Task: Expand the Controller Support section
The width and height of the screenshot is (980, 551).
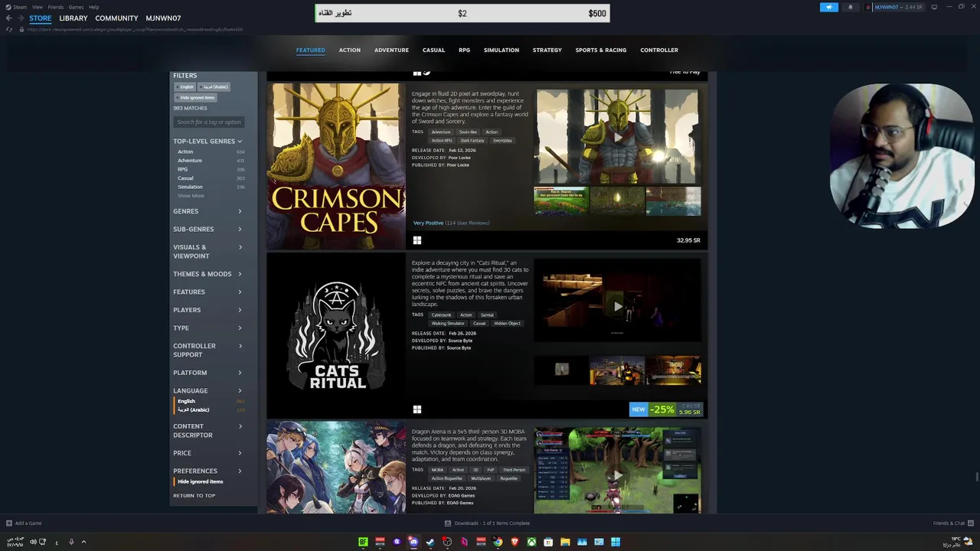Action: tap(208, 350)
